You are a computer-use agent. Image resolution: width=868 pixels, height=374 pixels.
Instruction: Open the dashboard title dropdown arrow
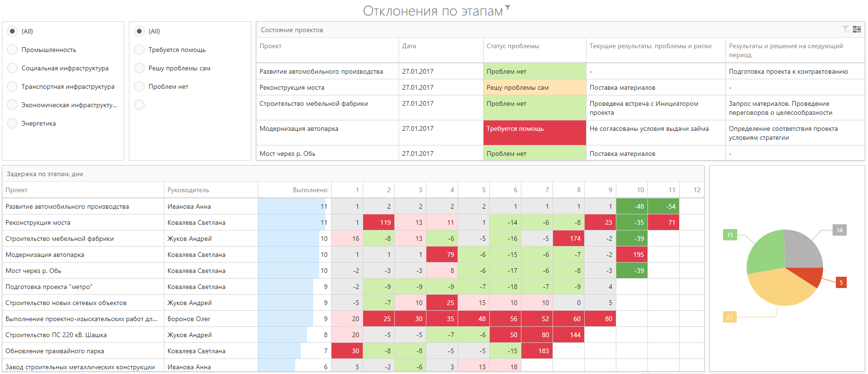tap(508, 7)
